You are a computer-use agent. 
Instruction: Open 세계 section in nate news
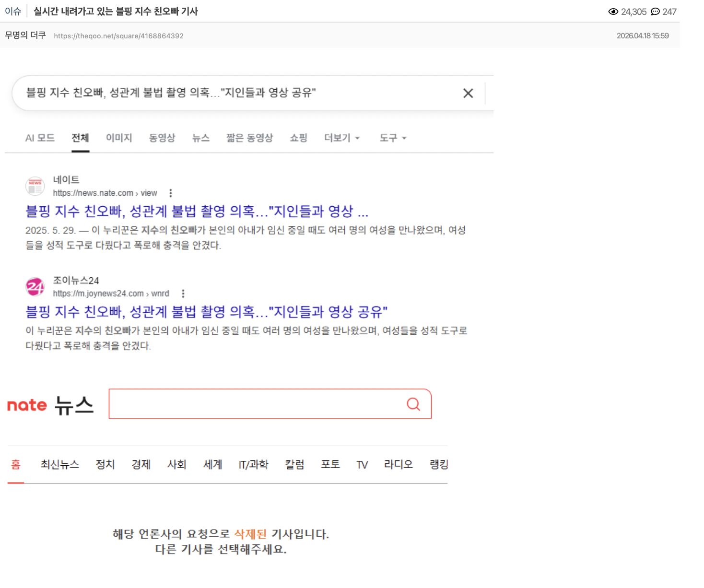click(212, 464)
